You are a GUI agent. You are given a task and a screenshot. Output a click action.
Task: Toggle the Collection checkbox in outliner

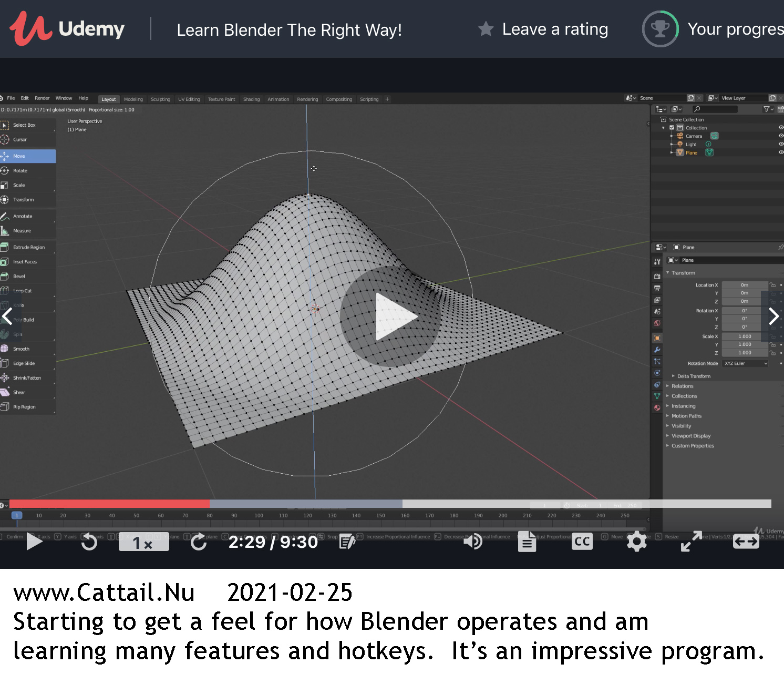(x=672, y=128)
